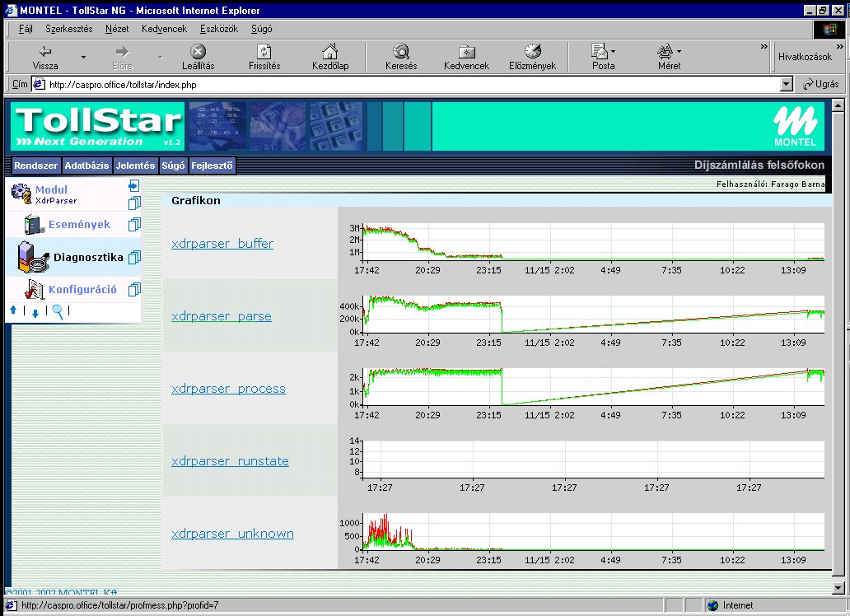Viewport: 850px width, 616px height.
Task: Open the Posta mail dropdown
Action: click(613, 52)
